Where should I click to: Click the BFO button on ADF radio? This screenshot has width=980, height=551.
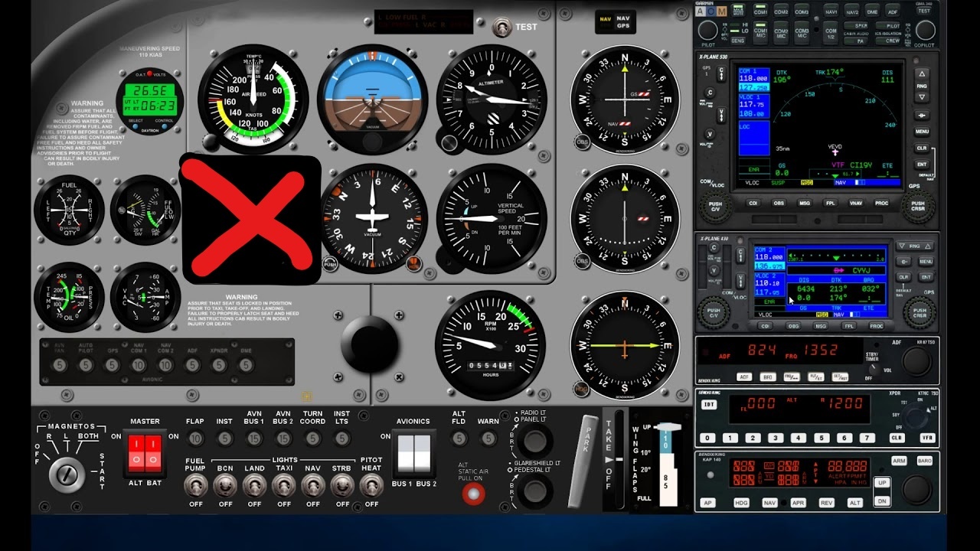click(x=766, y=377)
